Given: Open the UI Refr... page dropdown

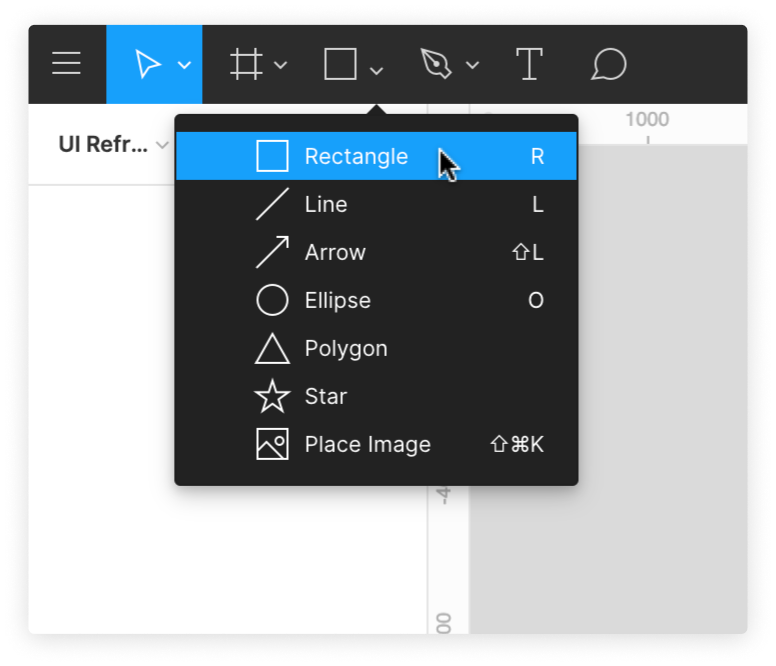Looking at the screenshot, I should click(113, 144).
